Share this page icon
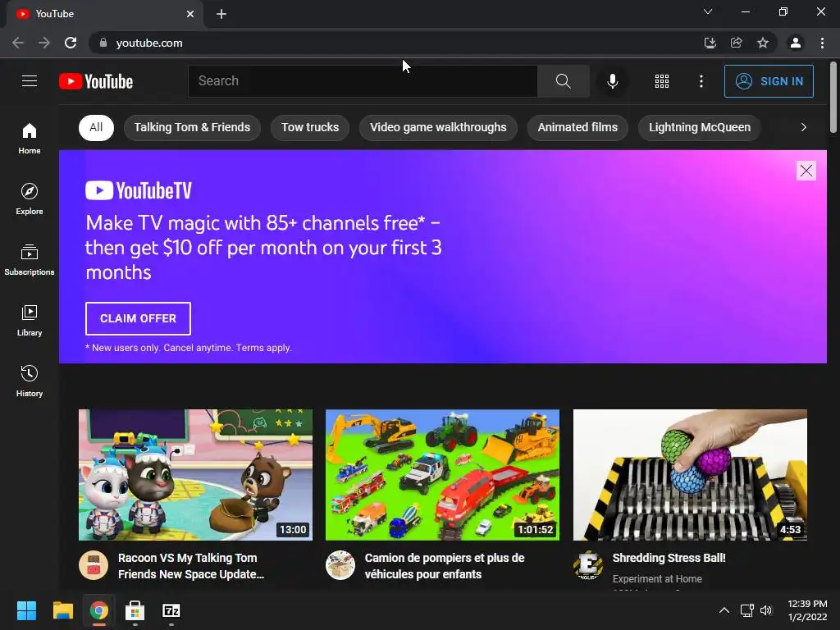This screenshot has height=630, width=840. click(x=736, y=43)
